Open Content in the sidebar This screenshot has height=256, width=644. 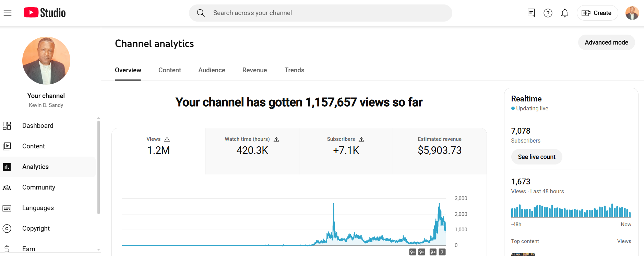click(x=48, y=146)
